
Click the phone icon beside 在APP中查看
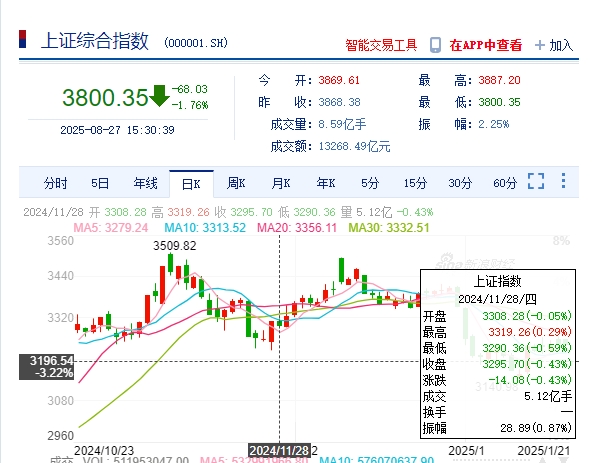[435, 45]
